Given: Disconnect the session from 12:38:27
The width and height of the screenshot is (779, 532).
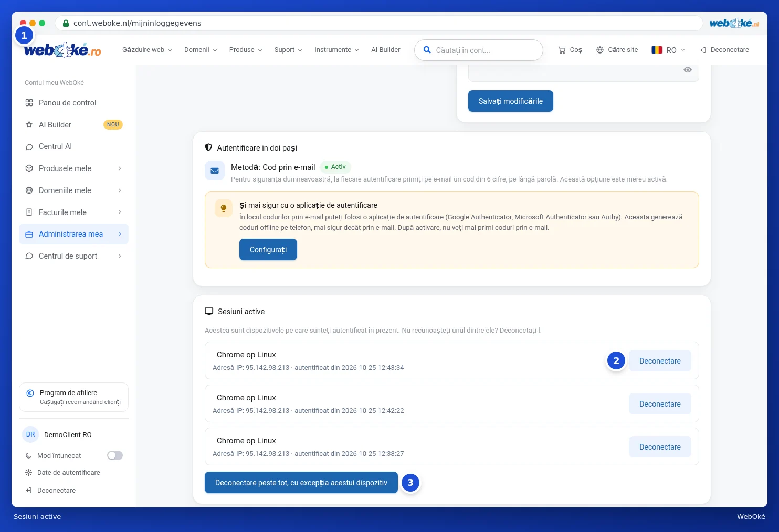Looking at the screenshot, I should tap(660, 447).
